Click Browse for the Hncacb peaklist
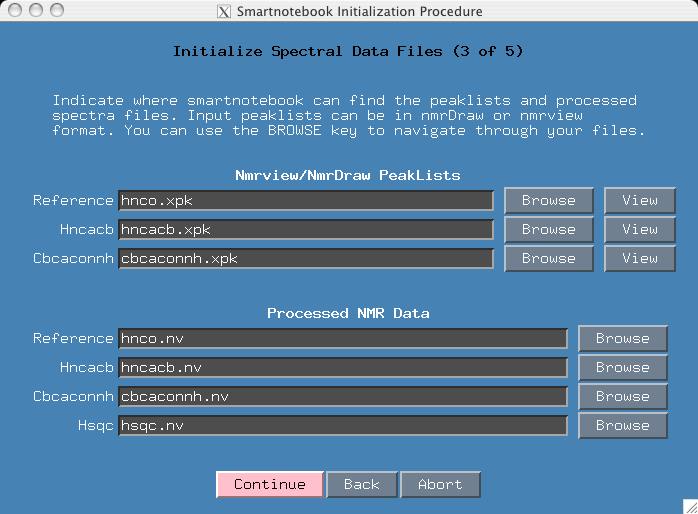 pos(548,229)
